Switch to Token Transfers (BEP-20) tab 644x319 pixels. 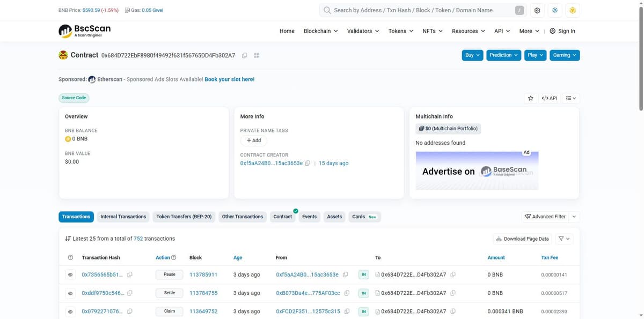click(184, 217)
